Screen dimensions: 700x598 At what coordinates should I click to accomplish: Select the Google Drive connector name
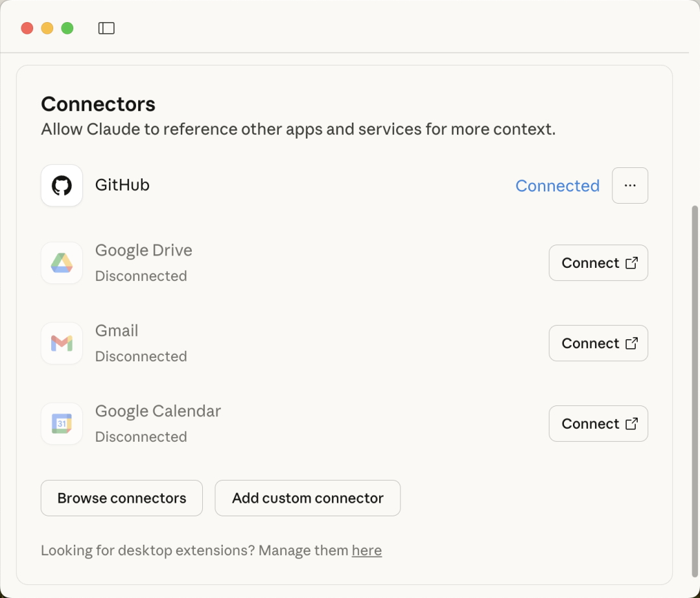pyautogui.click(x=144, y=250)
